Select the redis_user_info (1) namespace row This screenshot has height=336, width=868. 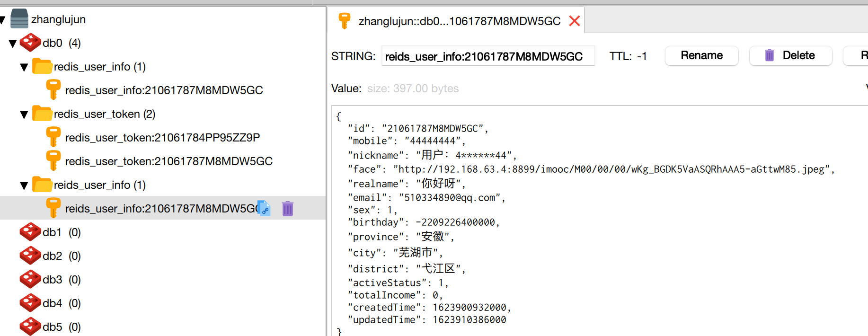[x=100, y=67]
